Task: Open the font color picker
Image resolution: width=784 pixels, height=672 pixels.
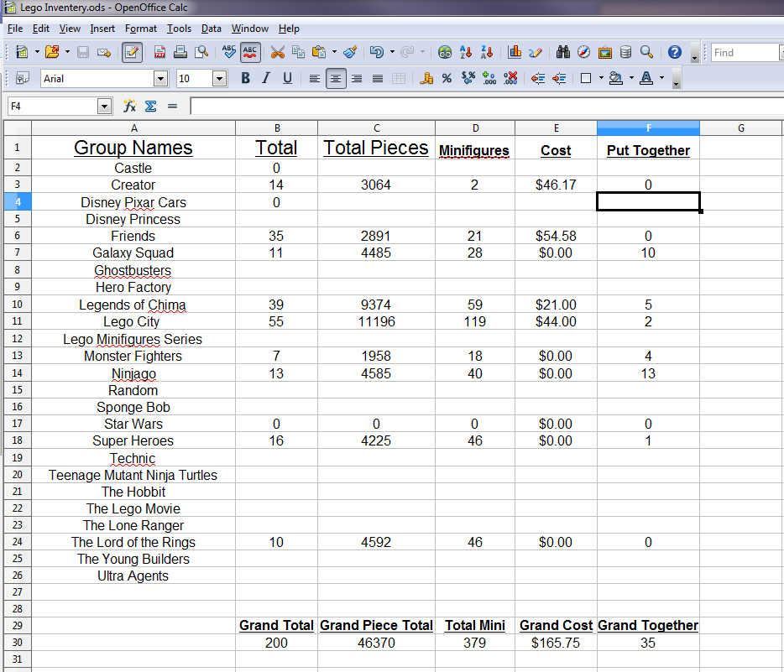Action: (647, 78)
